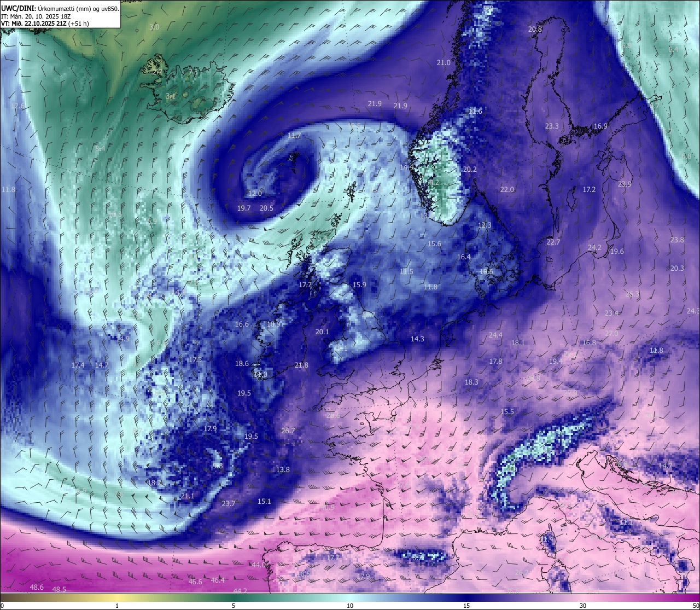Image resolution: width=700 pixels, height=610 pixels.
Task: Click the map value 21.8 south of Ireland
Action: click(301, 365)
